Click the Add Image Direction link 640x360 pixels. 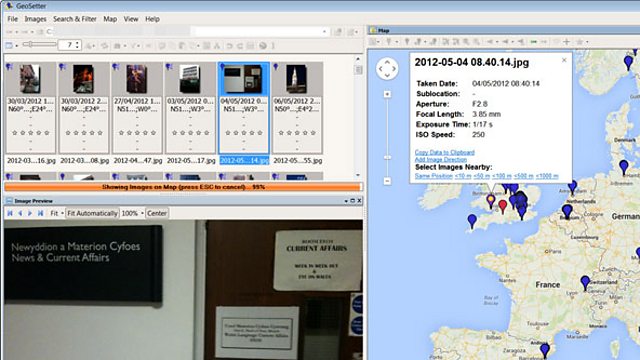coord(440,160)
